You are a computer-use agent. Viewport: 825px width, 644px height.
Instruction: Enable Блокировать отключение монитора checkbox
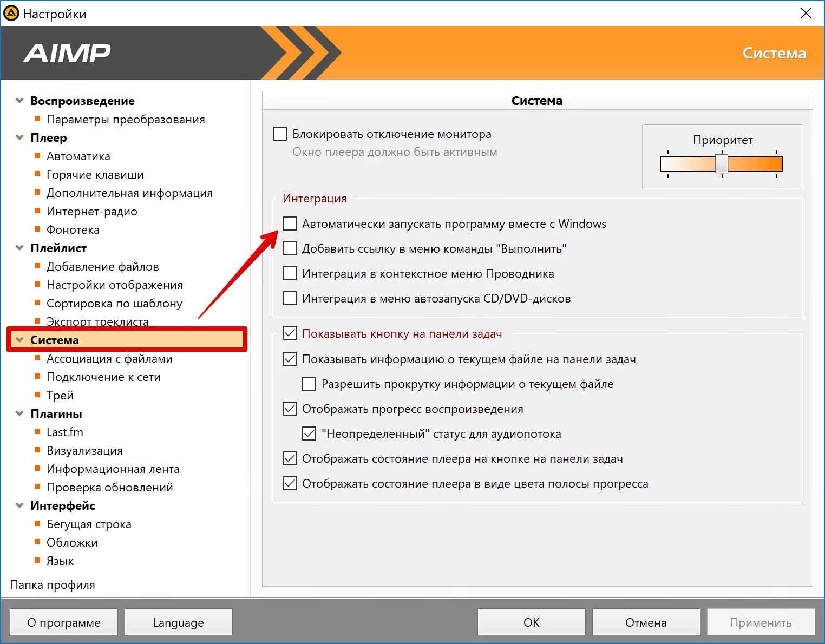click(x=280, y=134)
